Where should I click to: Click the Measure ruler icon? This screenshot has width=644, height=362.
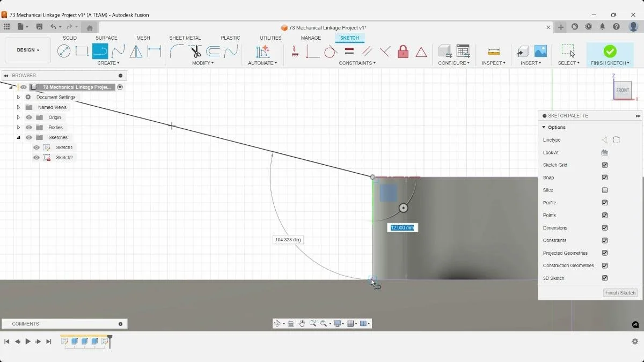[494, 51]
